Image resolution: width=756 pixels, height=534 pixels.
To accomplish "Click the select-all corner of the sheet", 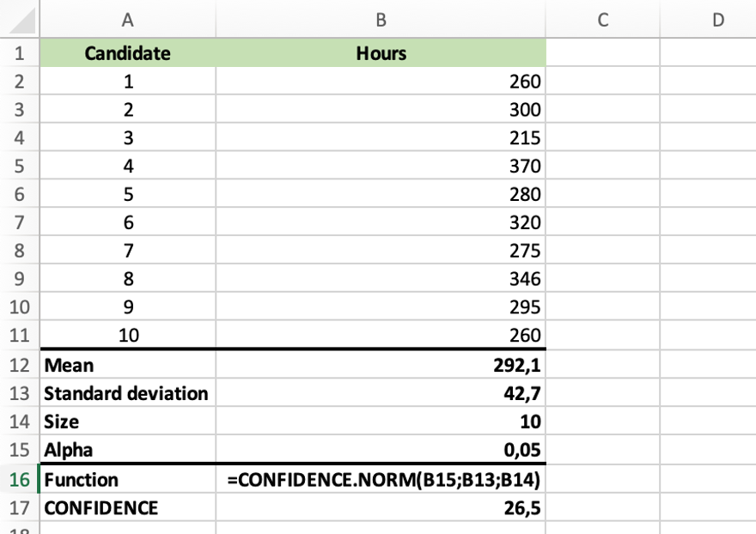I will (19, 19).
